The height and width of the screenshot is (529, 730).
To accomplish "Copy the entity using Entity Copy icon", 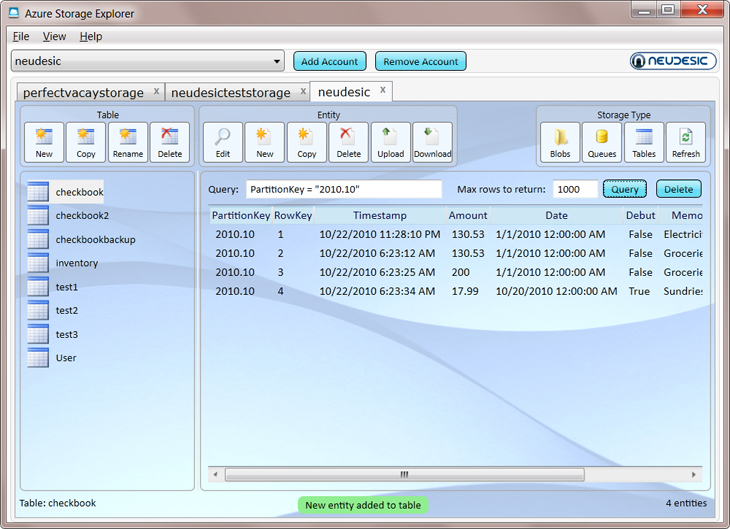I will pyautogui.click(x=306, y=142).
